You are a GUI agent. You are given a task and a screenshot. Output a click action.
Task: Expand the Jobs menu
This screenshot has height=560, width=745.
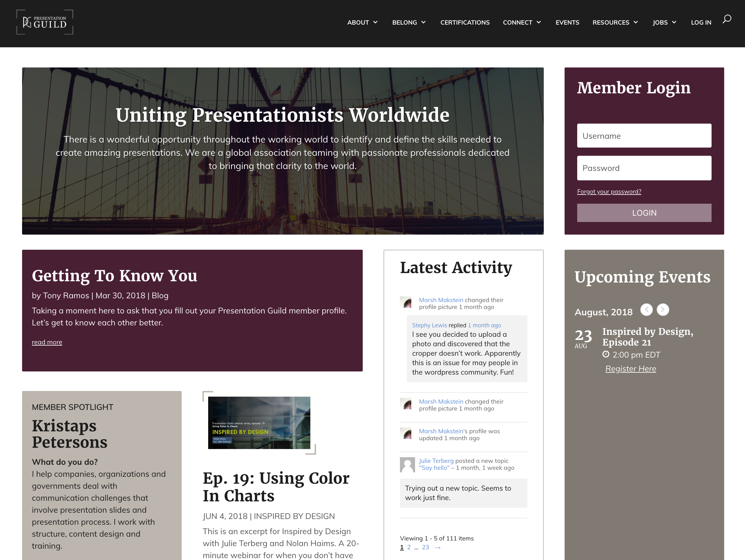coord(664,22)
